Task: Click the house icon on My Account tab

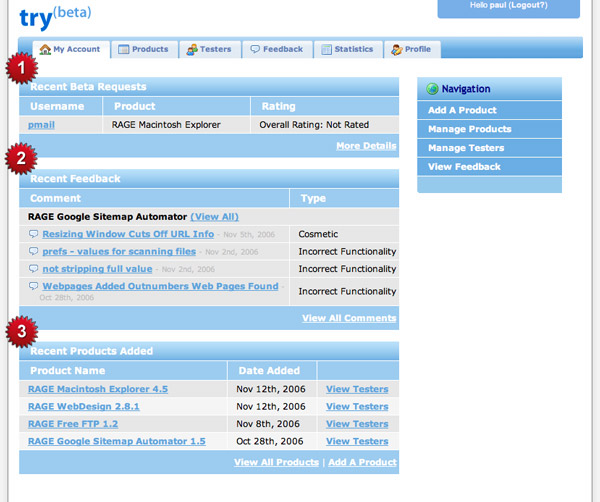Action: pyautogui.click(x=45, y=49)
